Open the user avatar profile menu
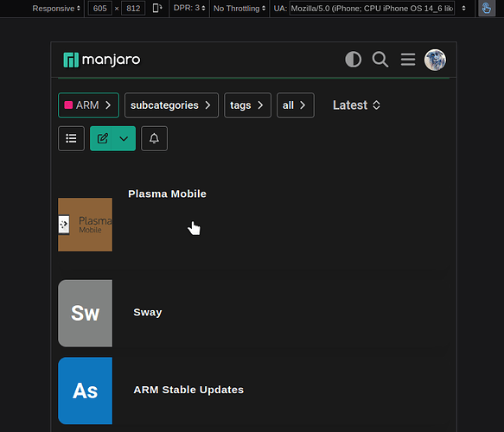 click(435, 60)
